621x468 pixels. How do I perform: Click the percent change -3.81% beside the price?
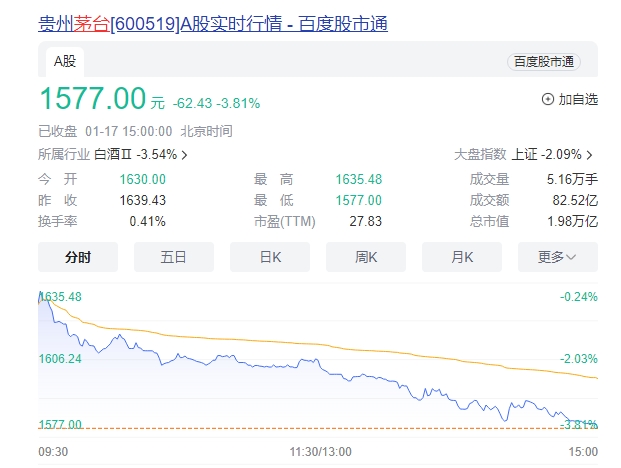tap(238, 103)
